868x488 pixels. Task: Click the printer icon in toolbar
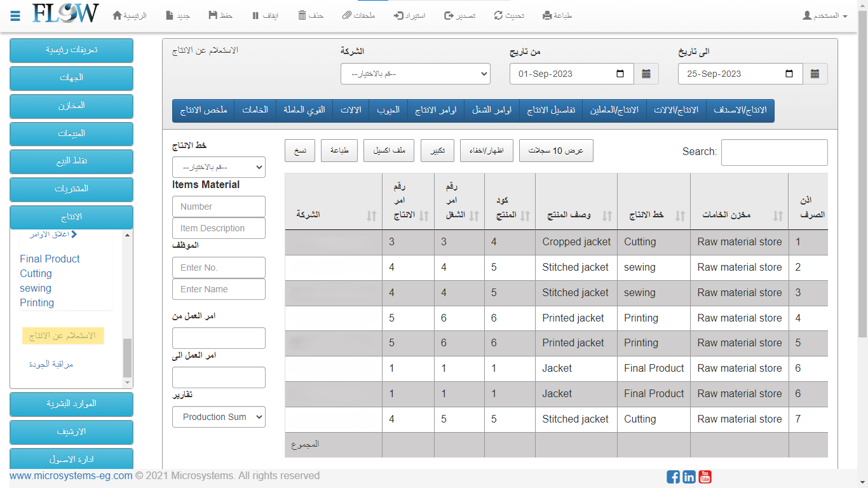548,15
